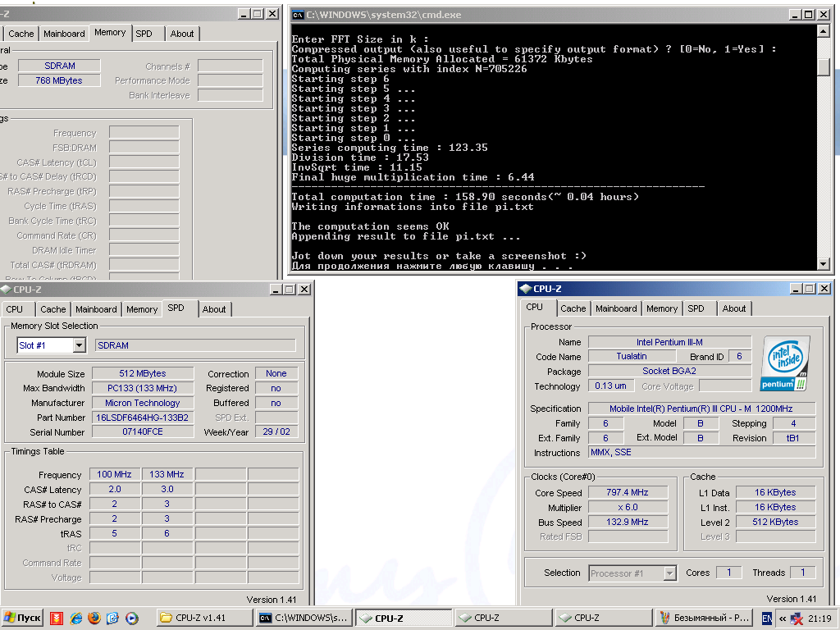Click Timings Table frequency 133 MHz cell

coord(167,474)
